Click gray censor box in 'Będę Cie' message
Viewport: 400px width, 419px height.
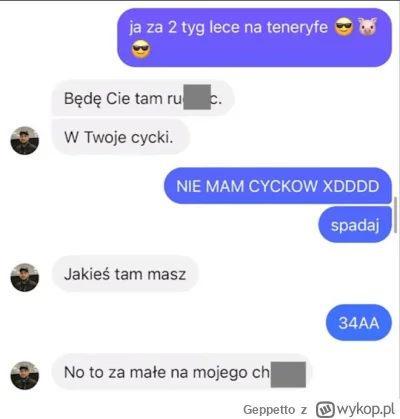(x=197, y=97)
